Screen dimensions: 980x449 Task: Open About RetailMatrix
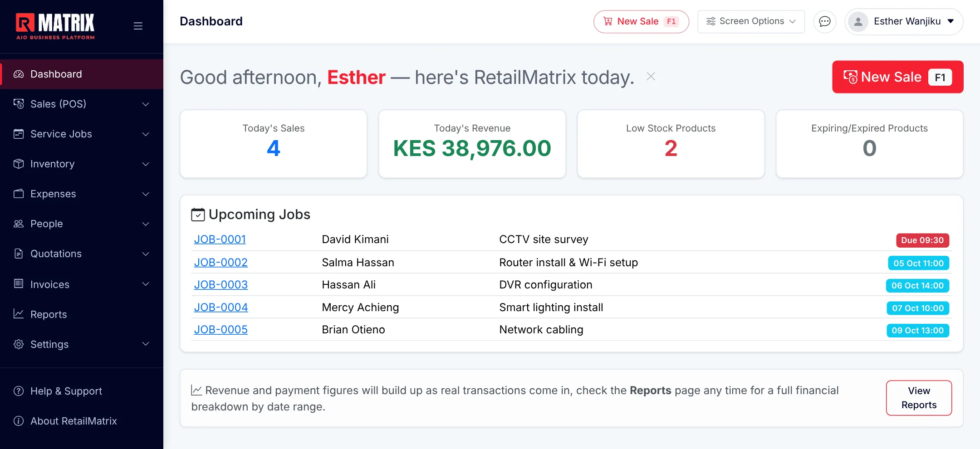[82, 421]
